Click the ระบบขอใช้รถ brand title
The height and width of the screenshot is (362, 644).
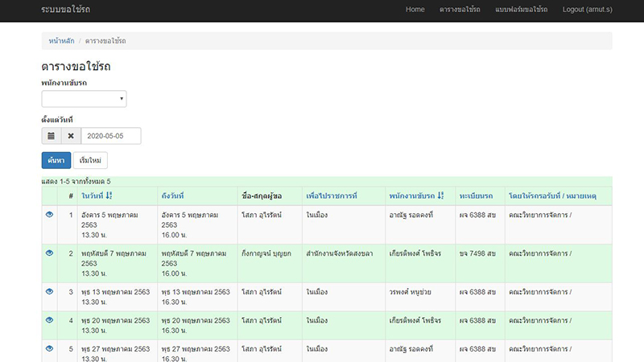(66, 10)
